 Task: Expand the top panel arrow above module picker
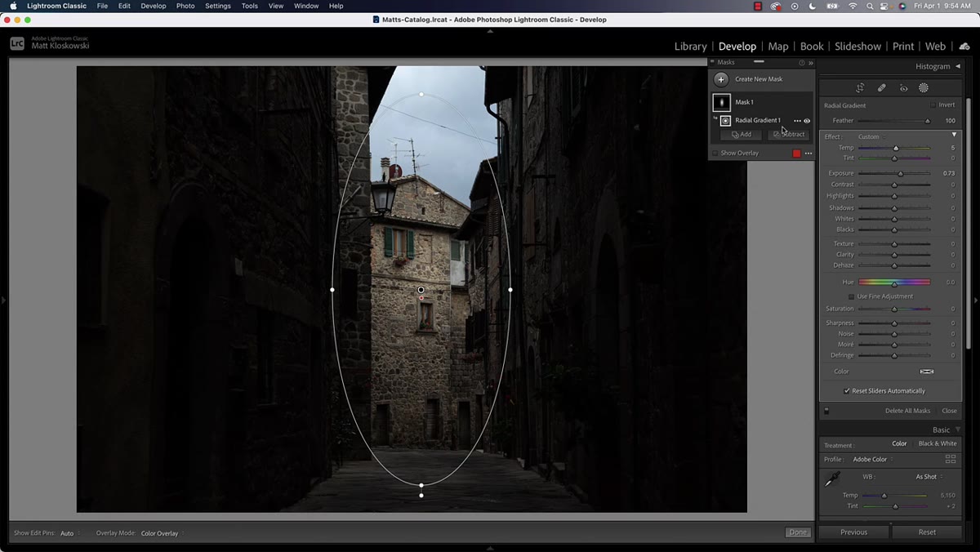[490, 31]
